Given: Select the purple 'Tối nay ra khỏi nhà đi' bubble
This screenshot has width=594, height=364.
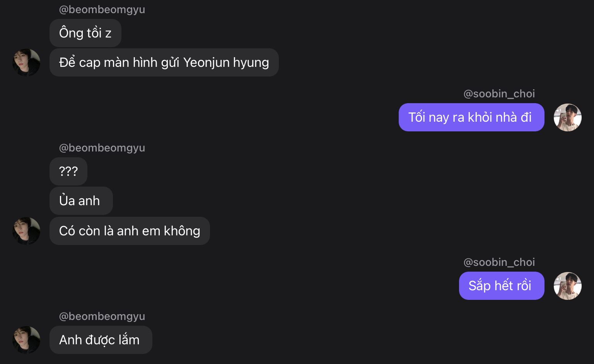Looking at the screenshot, I should tap(471, 117).
